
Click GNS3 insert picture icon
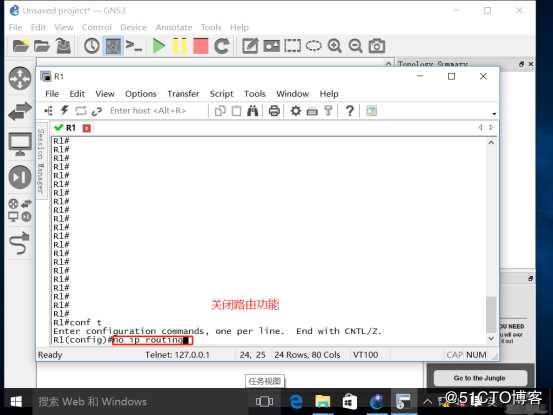272,46
